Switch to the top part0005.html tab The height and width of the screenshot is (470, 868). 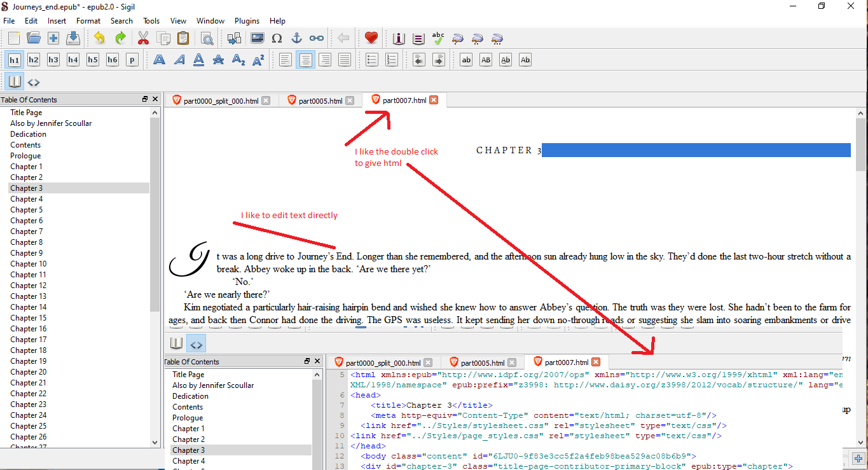(320, 100)
